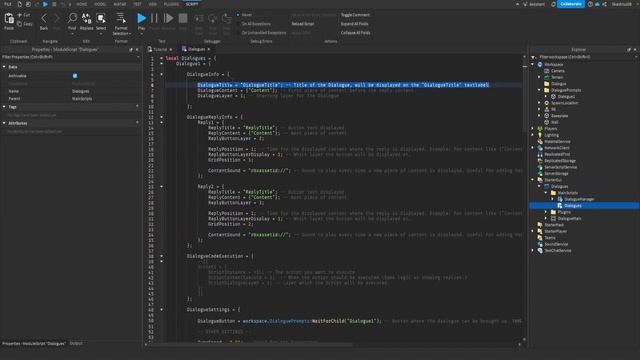The height and width of the screenshot is (360, 640).
Task: Switch to the Tutorial script tab
Action: point(160,49)
